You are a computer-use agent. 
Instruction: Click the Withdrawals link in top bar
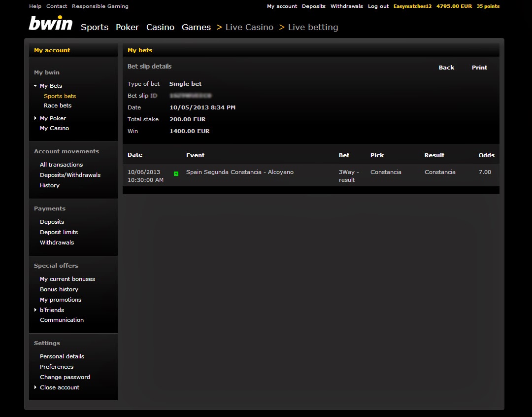click(x=347, y=6)
